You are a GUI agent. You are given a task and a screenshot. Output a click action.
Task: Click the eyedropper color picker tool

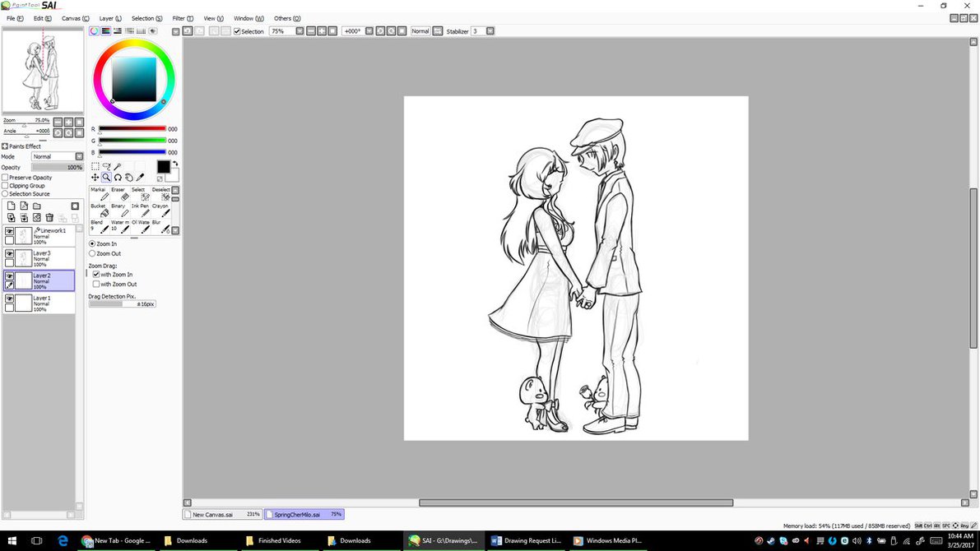point(141,177)
